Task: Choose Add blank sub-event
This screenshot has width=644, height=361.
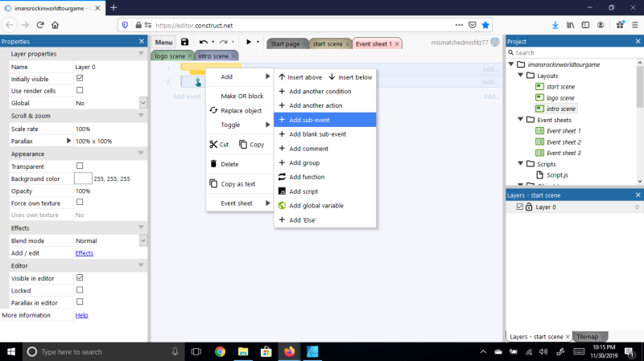Action: [325, 134]
